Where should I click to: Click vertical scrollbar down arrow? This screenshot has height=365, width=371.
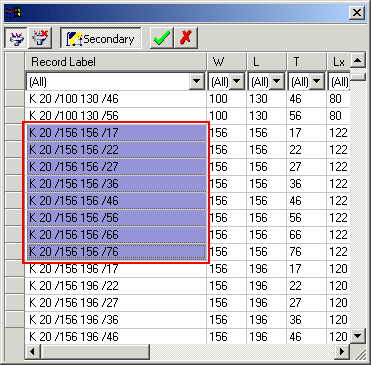(358, 336)
